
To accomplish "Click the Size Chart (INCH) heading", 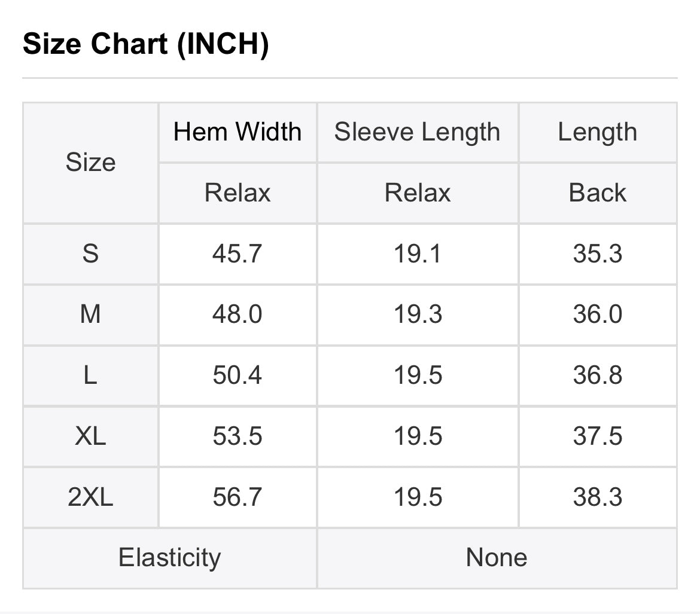I will click(145, 44).
